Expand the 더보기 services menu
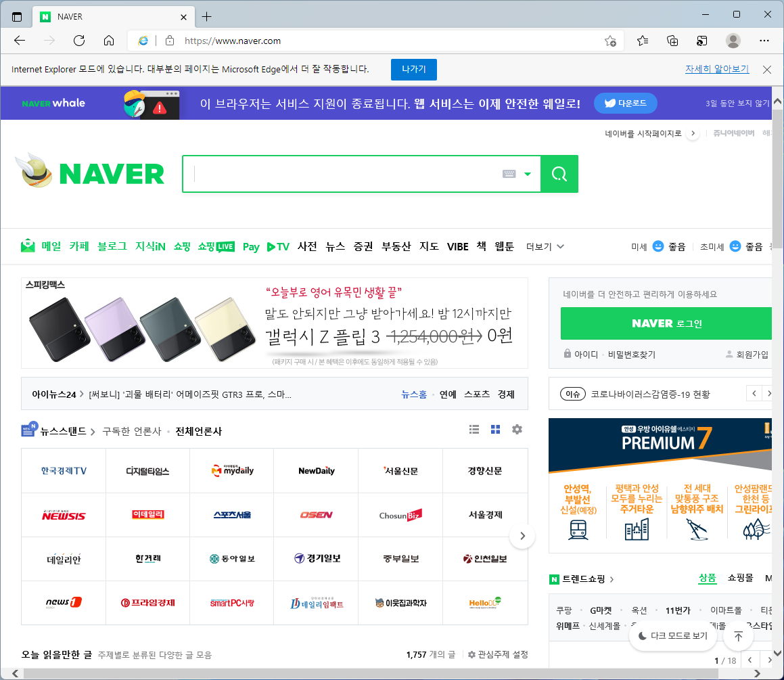The height and width of the screenshot is (680, 784). 545,246
